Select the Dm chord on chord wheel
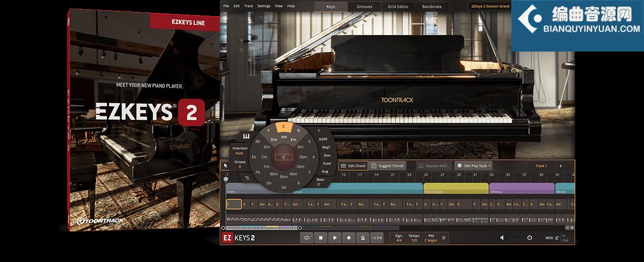 (x=273, y=140)
